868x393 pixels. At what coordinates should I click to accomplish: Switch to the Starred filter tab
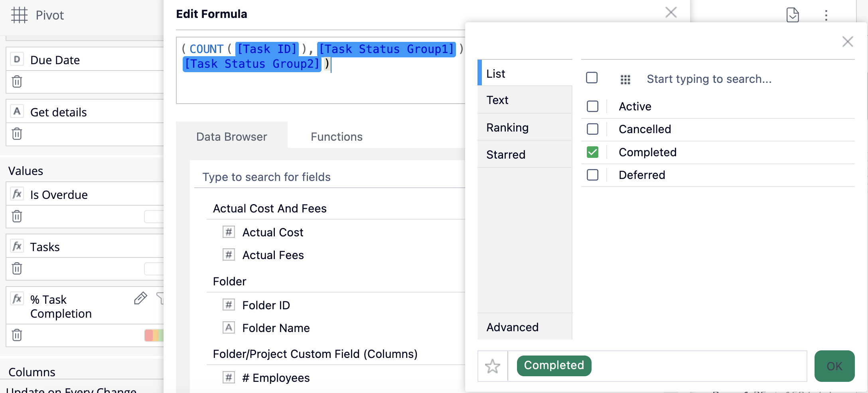[x=525, y=155]
